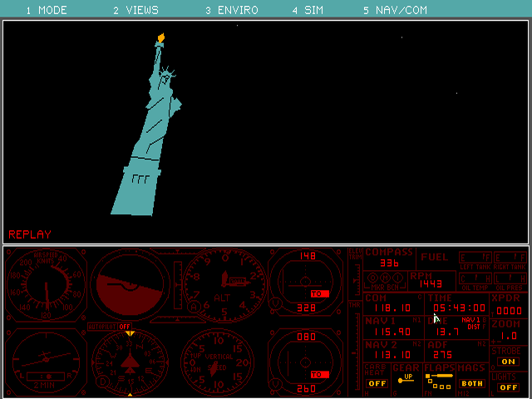This screenshot has width=532, height=399.
Task: Toggle the STROBE ON switch
Action: coord(508,362)
